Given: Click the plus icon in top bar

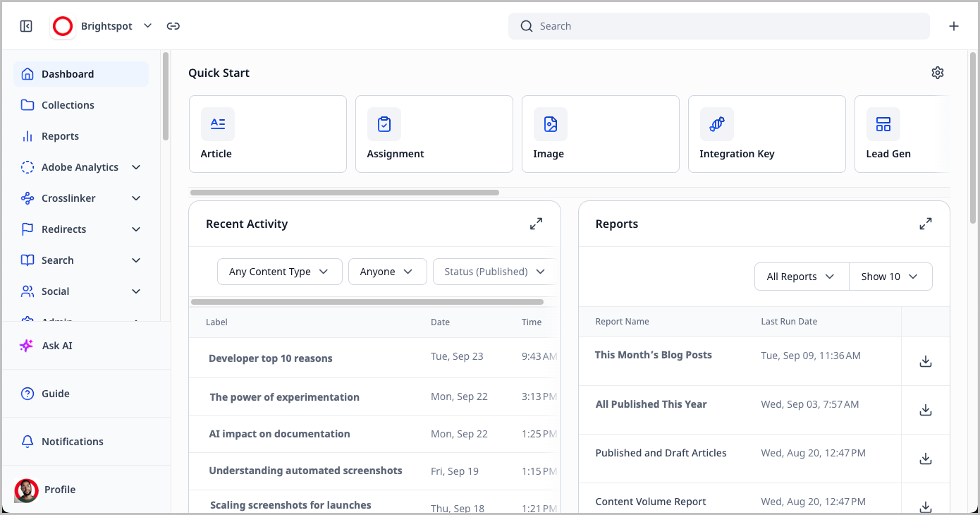Looking at the screenshot, I should (953, 26).
